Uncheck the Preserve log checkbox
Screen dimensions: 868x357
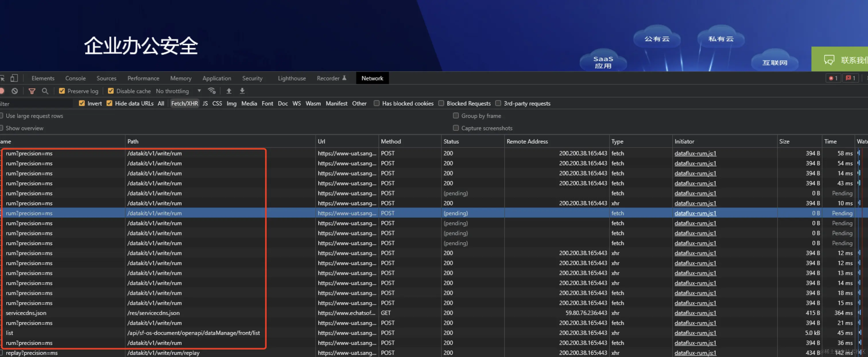62,91
